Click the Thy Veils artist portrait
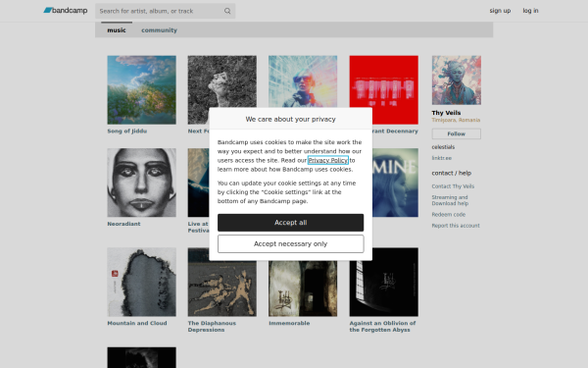The height and width of the screenshot is (368, 588). click(457, 80)
